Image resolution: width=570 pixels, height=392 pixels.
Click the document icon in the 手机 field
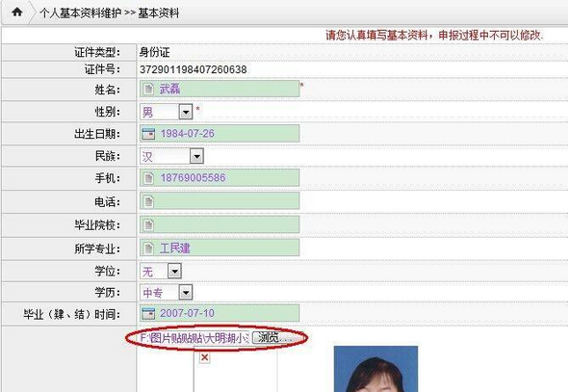[148, 178]
